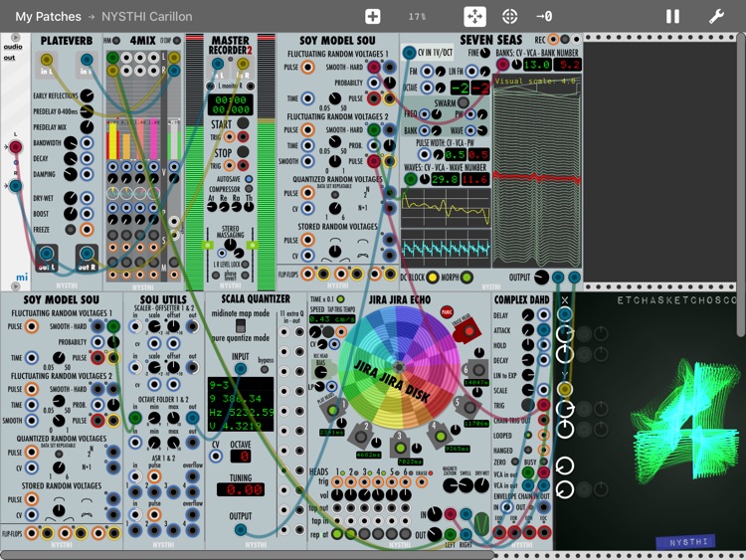Image resolution: width=746 pixels, height=560 pixels.
Task: Click play head 2 camera icon on the disk
Action: pos(362,437)
